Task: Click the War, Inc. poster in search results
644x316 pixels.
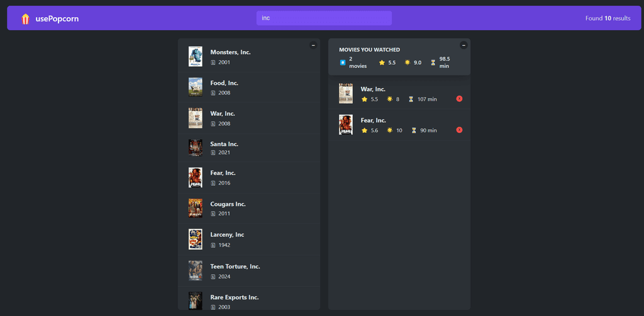Action: [196, 118]
